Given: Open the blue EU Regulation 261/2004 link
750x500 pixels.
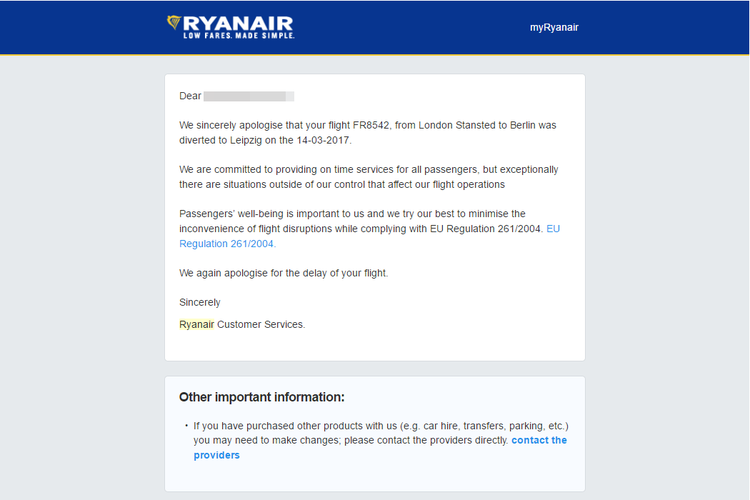Looking at the screenshot, I should tap(369, 236).
